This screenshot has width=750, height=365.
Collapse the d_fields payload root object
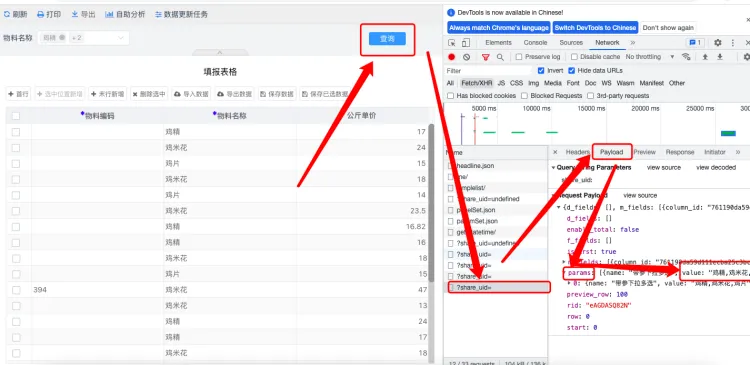click(x=559, y=208)
